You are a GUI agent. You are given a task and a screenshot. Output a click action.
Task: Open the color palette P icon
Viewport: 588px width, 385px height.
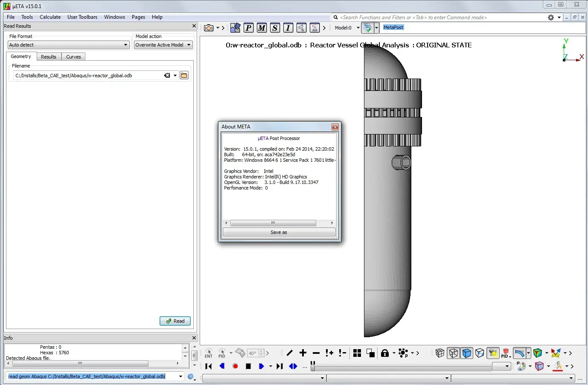pos(521,366)
